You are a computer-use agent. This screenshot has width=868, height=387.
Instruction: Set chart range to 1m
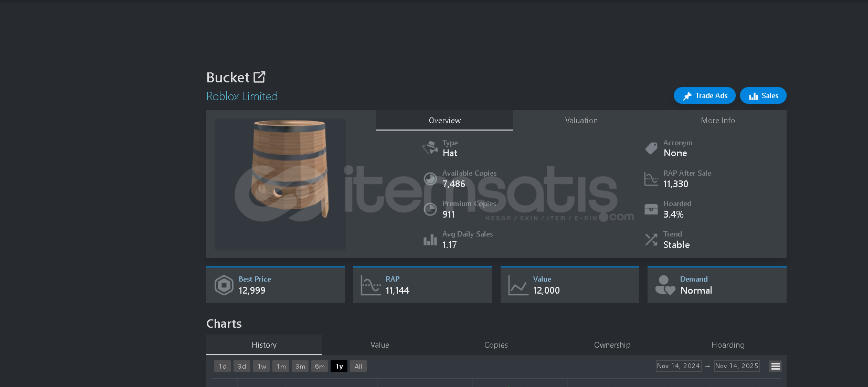click(281, 366)
